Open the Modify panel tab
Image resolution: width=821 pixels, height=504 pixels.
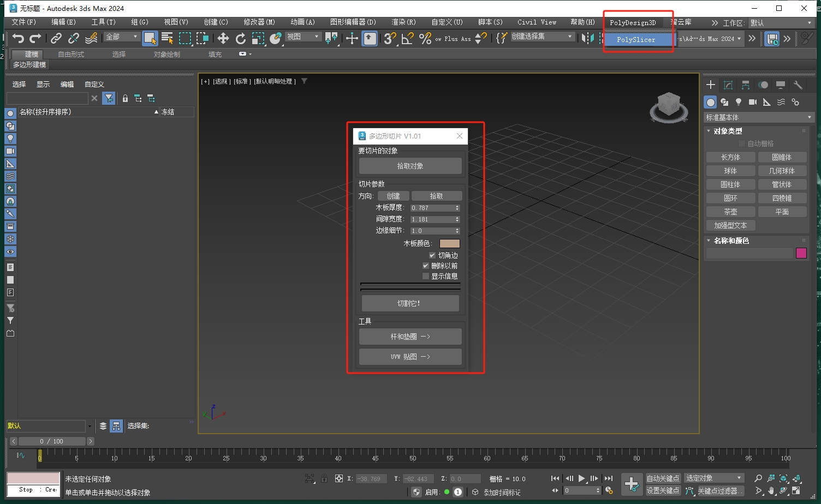click(728, 85)
